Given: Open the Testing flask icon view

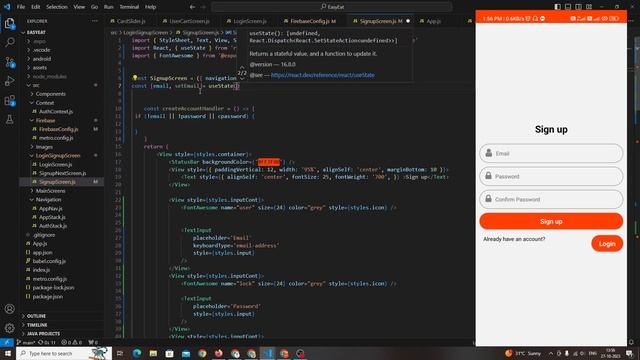Looking at the screenshot, I should coord(9,119).
